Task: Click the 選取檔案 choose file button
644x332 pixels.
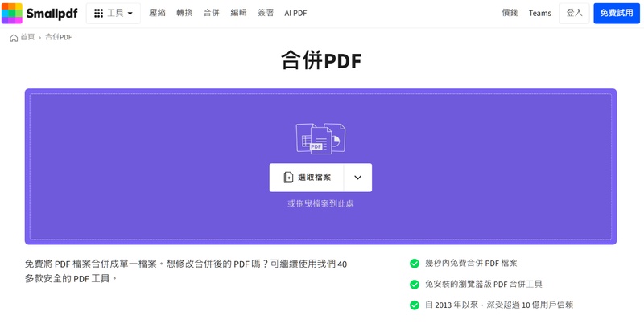Action: point(307,178)
